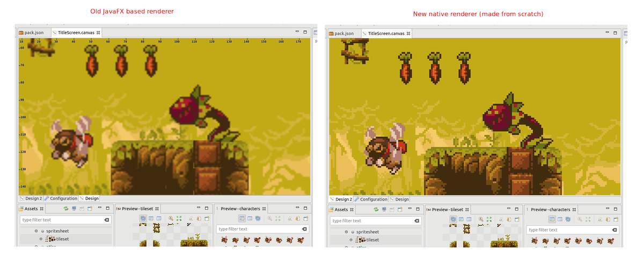Click green arrows icon in right Preview - characters toolbar
The image size is (644, 264).
588,219
